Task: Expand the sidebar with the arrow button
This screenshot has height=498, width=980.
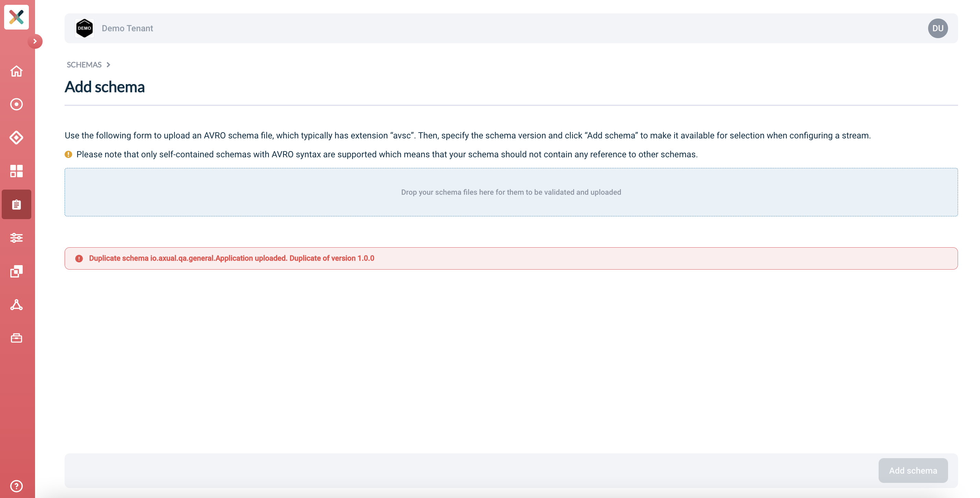Action: [35, 42]
